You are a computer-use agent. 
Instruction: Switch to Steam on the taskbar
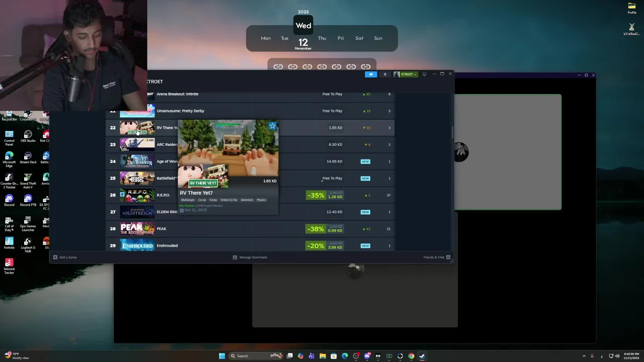[x=422, y=356]
